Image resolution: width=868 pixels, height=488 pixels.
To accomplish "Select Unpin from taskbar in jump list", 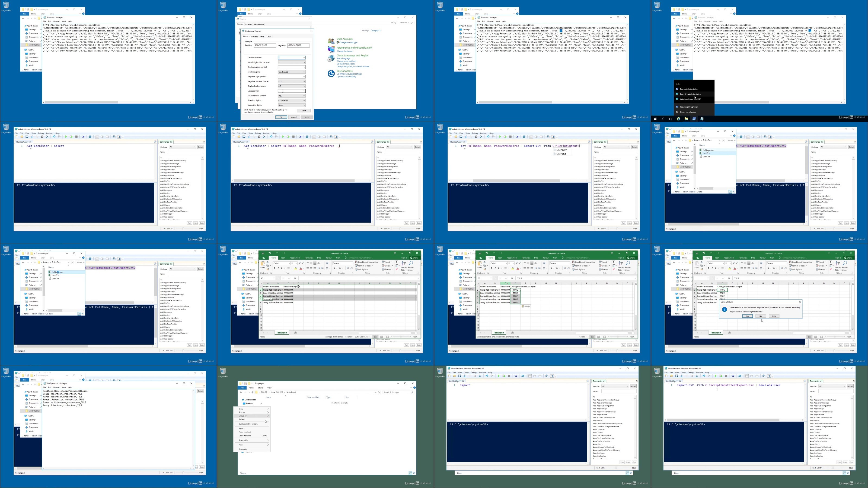I will (694, 112).
